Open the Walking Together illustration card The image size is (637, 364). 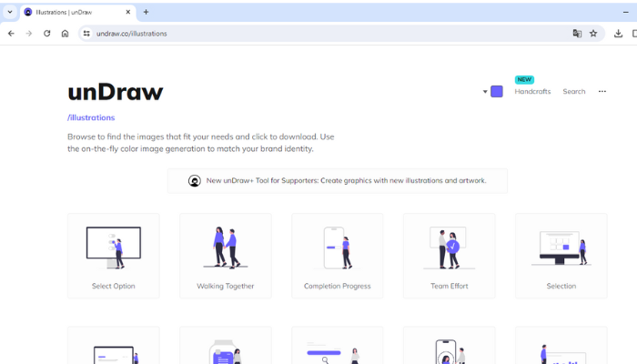[x=226, y=256]
